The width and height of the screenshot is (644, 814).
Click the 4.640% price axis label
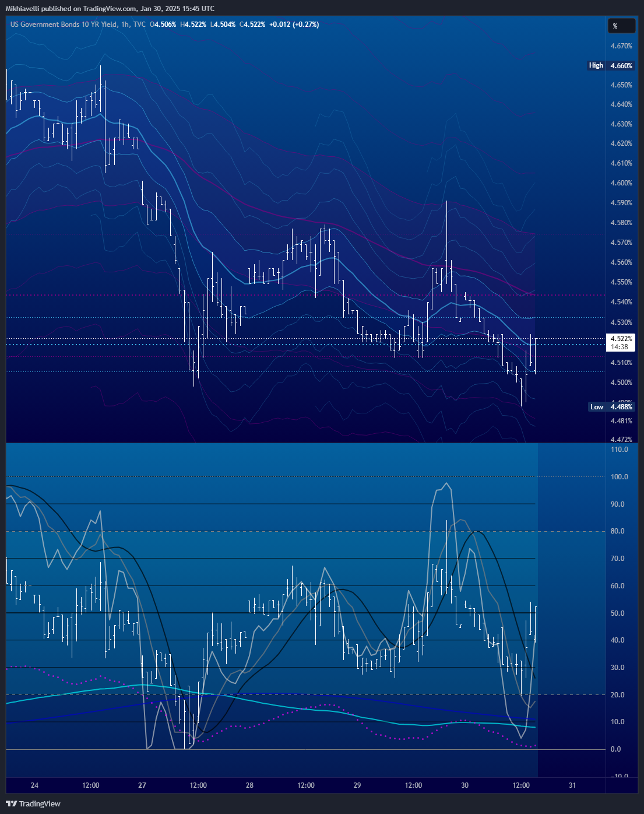point(621,104)
